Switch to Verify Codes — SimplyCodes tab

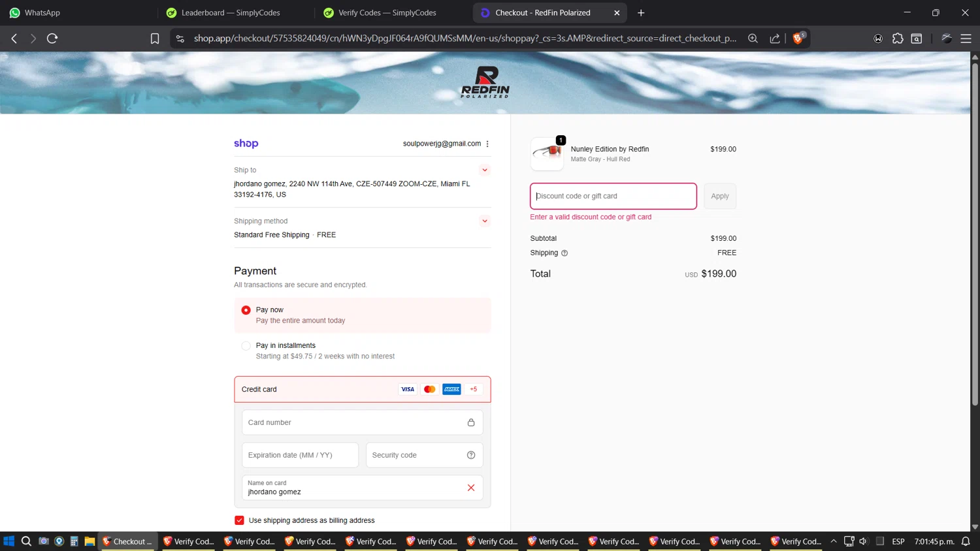[x=393, y=12]
